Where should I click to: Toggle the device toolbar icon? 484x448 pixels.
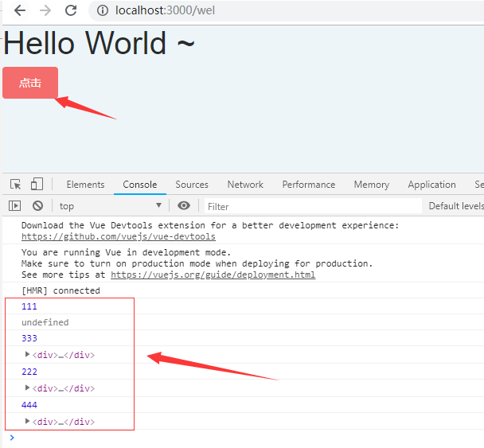pos(37,184)
